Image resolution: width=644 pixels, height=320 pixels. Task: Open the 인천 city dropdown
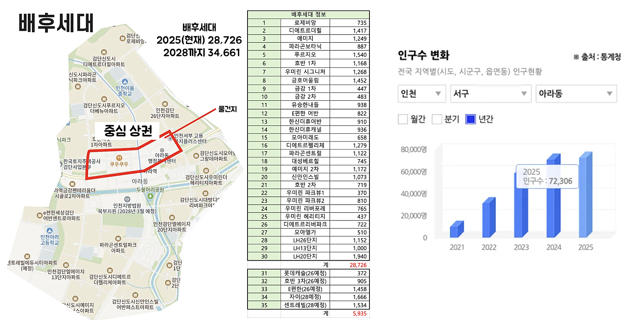point(421,94)
